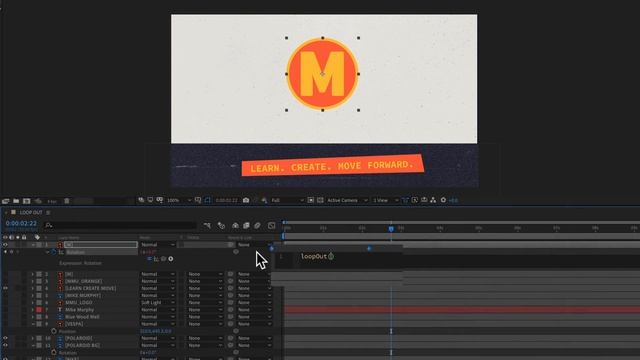Image resolution: width=640 pixels, height=360 pixels.
Task: Click the trash delete icon in project panel
Action: pyautogui.click(x=67, y=201)
